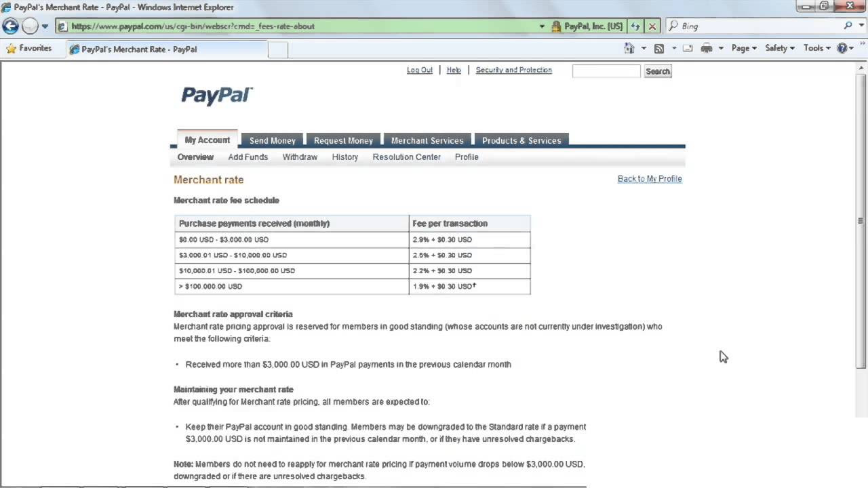Open the recent pages dropdown arrow
Screen dimensions: 868x488
click(x=45, y=26)
